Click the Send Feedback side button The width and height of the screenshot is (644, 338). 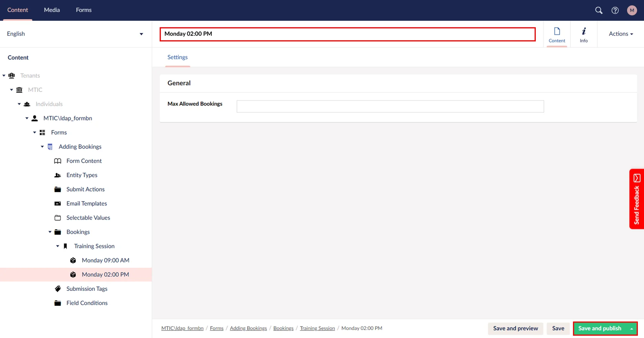[636, 199]
